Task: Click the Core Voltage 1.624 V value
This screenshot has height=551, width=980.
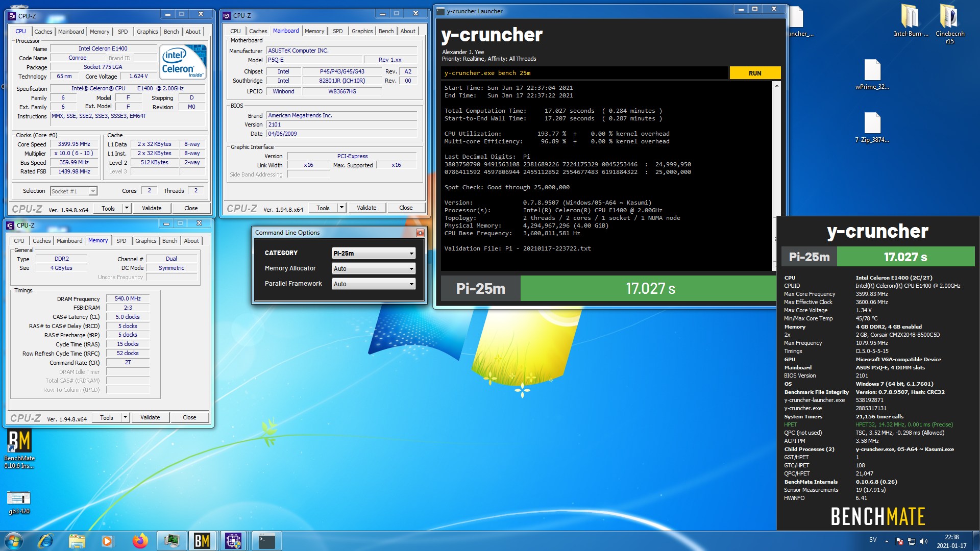Action: pos(138,76)
